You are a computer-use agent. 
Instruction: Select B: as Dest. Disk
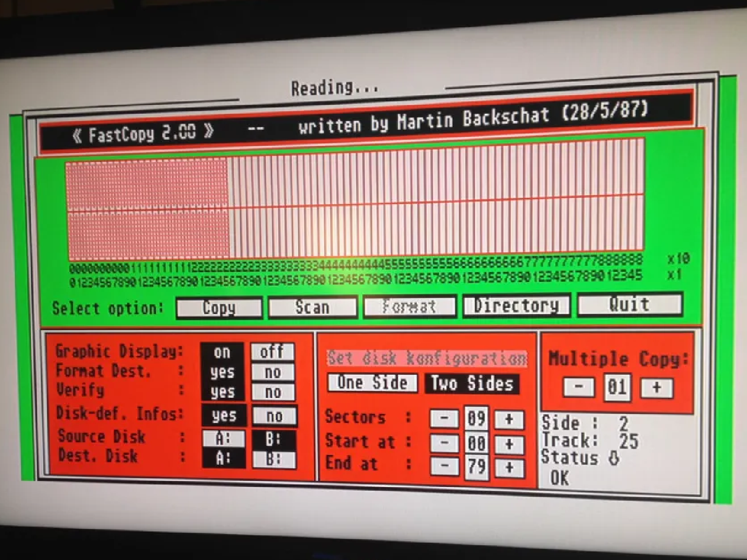tap(274, 459)
